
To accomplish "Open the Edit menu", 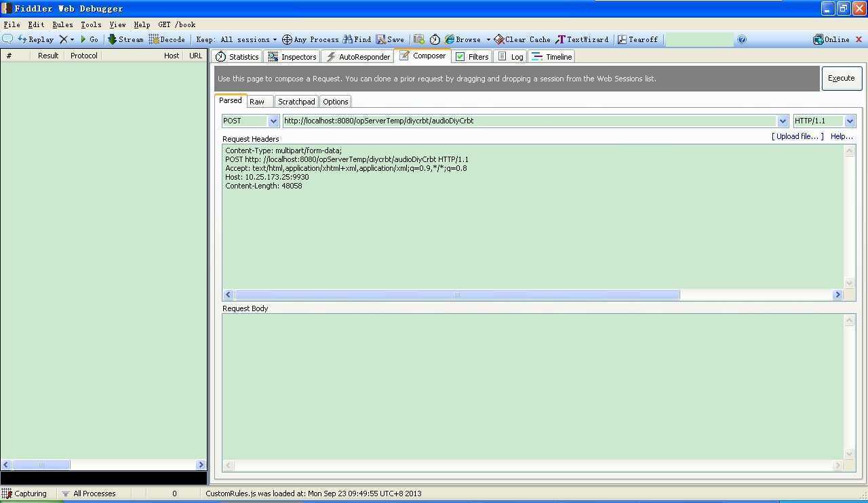I will [x=36, y=24].
